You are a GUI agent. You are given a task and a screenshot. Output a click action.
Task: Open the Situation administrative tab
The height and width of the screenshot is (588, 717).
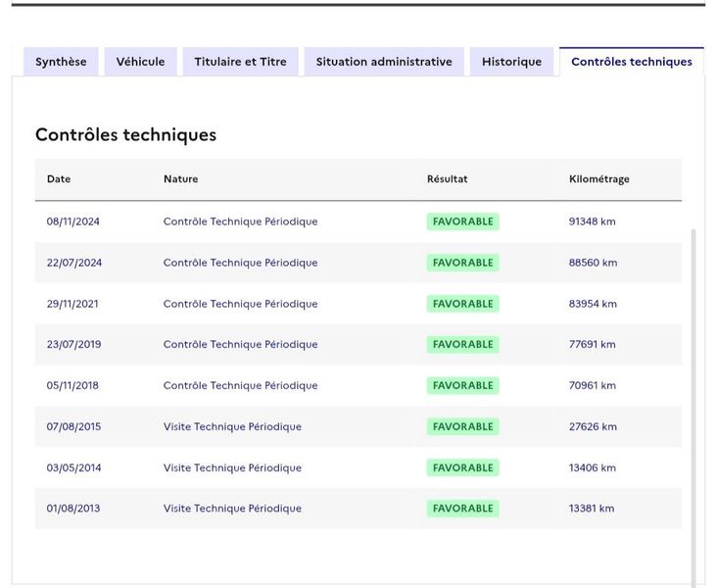coord(384,62)
